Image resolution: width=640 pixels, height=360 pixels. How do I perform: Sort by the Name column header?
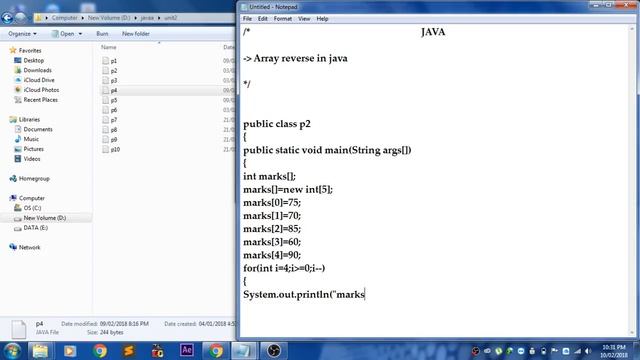(x=109, y=47)
